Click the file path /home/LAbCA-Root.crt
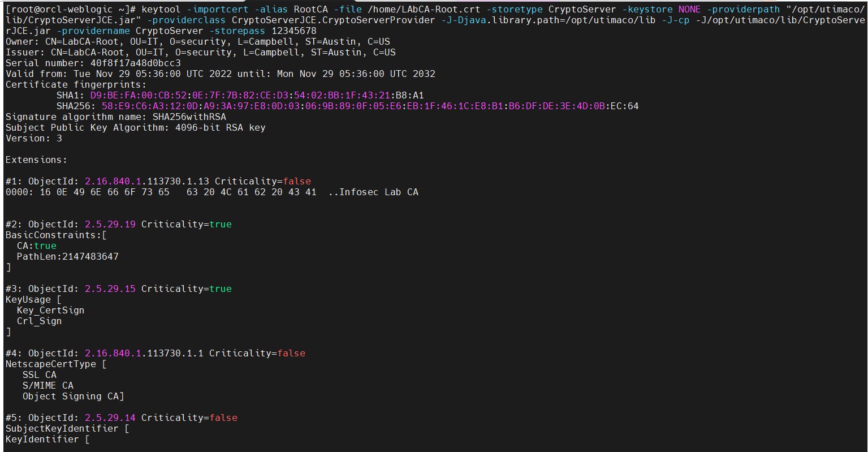Screen dimensions: 868x452 point(424,10)
